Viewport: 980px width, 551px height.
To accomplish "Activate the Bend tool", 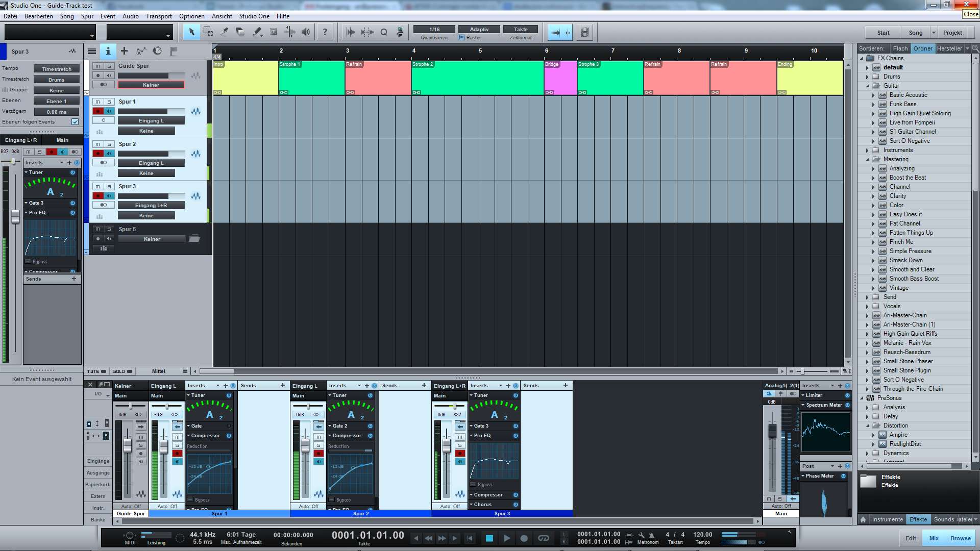I will tap(289, 32).
